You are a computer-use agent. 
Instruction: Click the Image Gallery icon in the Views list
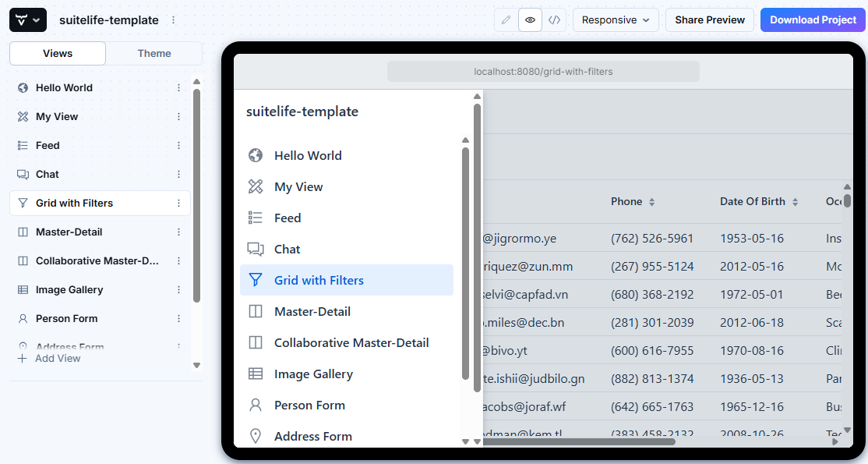[x=23, y=290]
